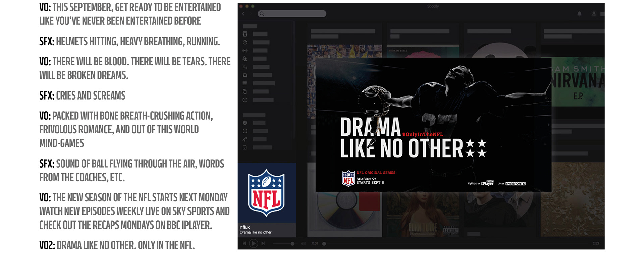Open Albums under Your Music
The height and width of the screenshot is (253, 644).
pos(245,131)
